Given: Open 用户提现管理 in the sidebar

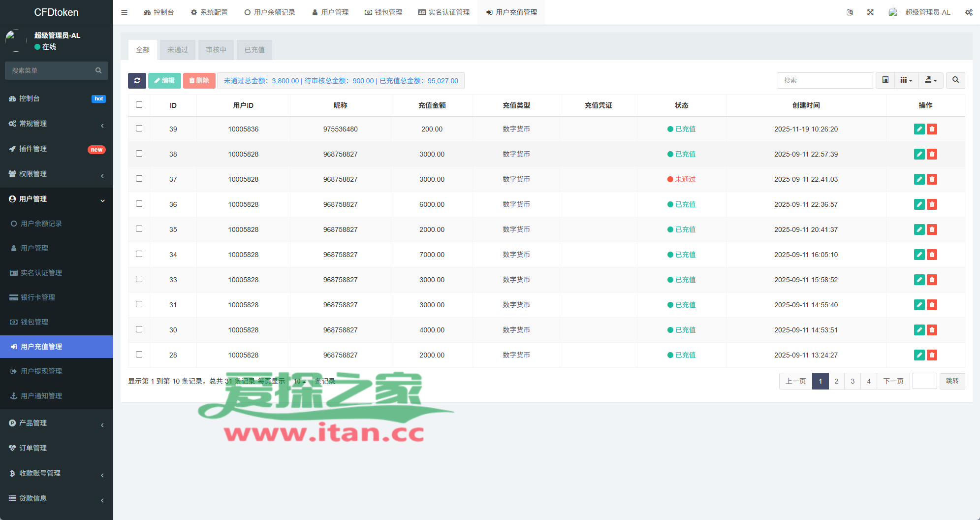Looking at the screenshot, I should (x=41, y=371).
